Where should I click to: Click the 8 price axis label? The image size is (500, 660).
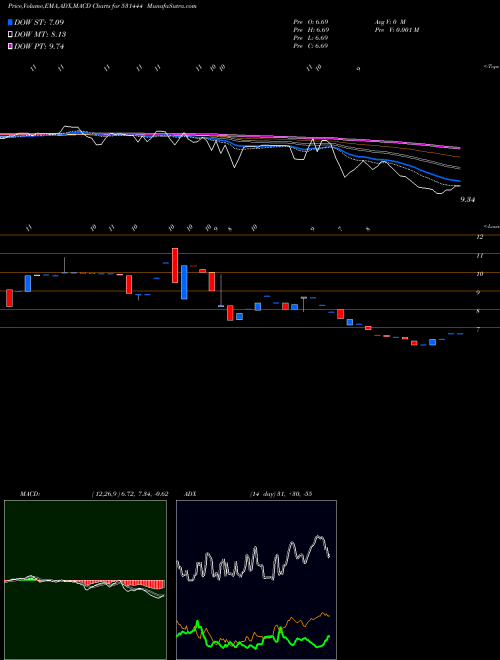point(478,311)
